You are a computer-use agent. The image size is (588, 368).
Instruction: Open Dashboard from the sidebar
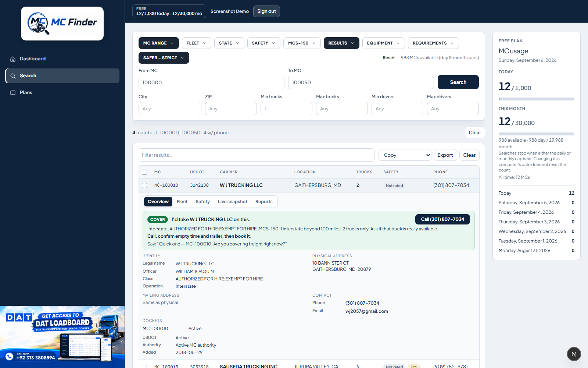[x=62, y=59]
